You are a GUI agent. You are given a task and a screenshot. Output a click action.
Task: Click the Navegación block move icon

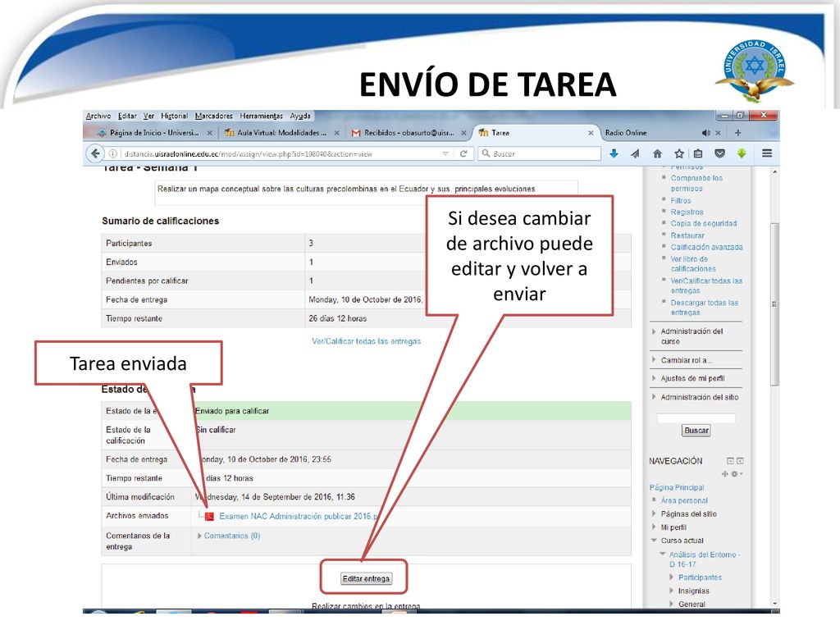[725, 474]
